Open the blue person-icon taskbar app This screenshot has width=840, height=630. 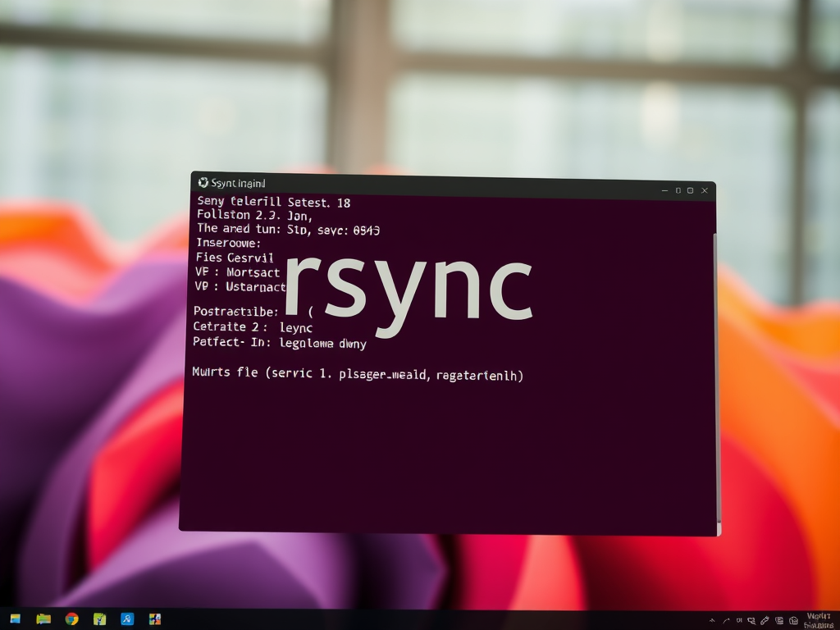127,619
